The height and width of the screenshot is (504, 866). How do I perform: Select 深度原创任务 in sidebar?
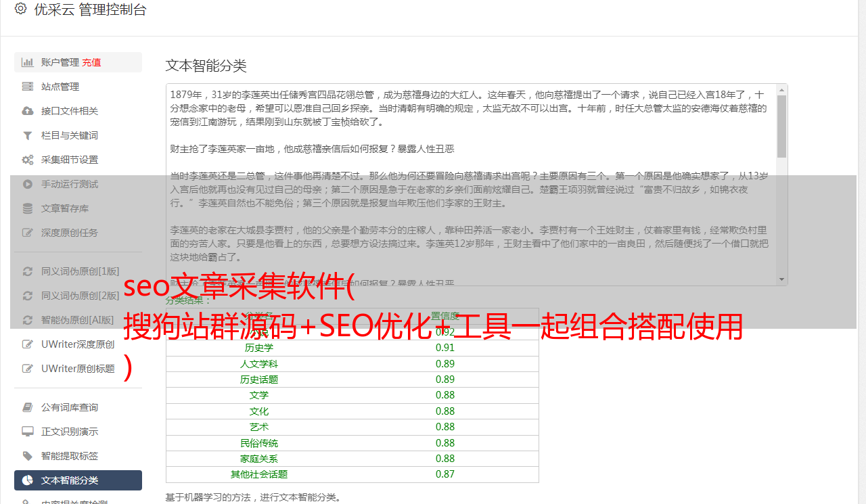pyautogui.click(x=78, y=233)
